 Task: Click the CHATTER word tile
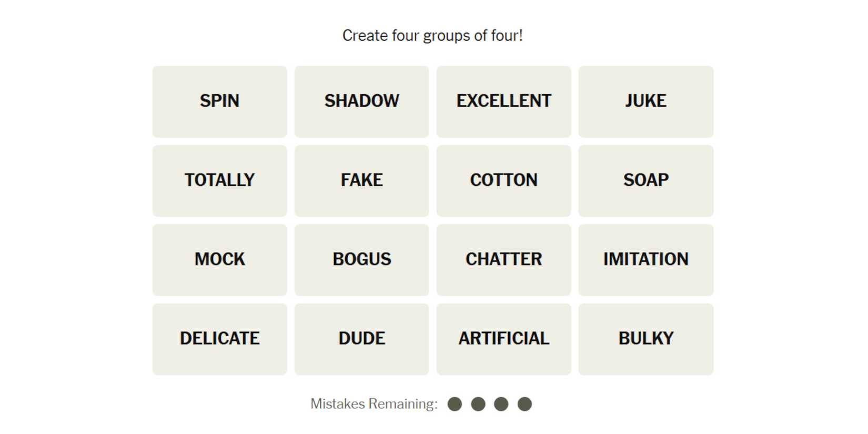coord(503,259)
